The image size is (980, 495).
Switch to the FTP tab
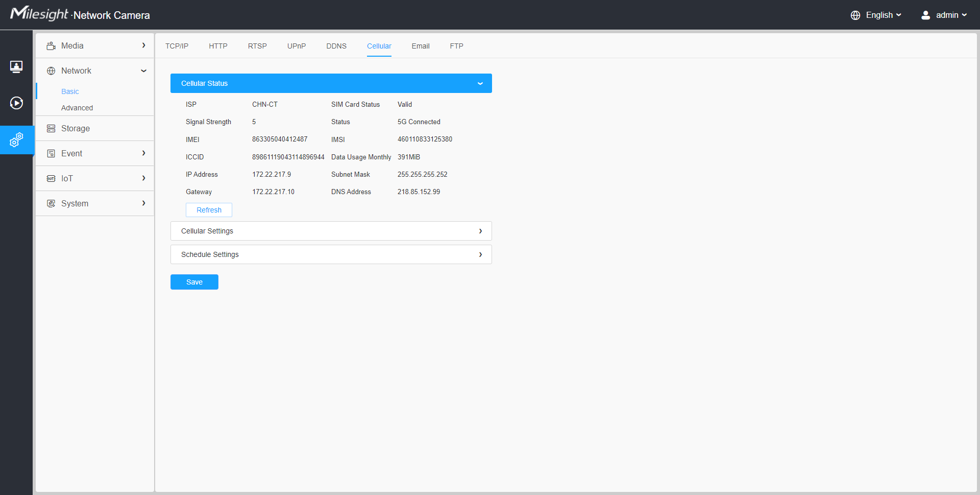(457, 46)
